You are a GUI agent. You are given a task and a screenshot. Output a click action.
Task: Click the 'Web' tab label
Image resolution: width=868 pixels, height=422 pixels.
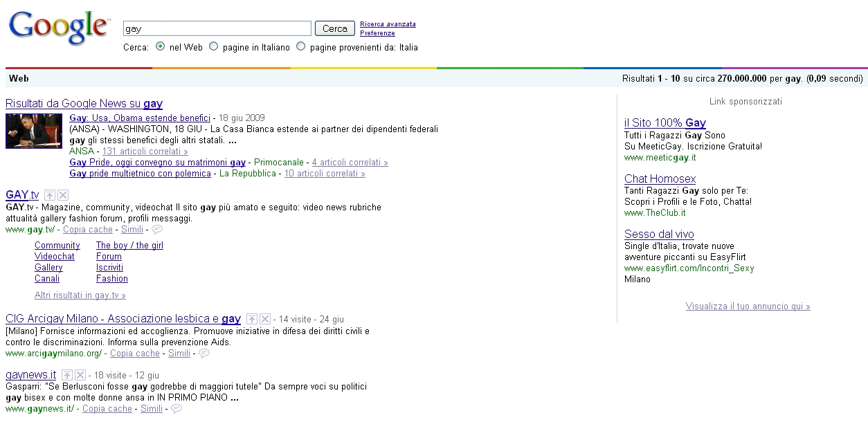point(19,79)
